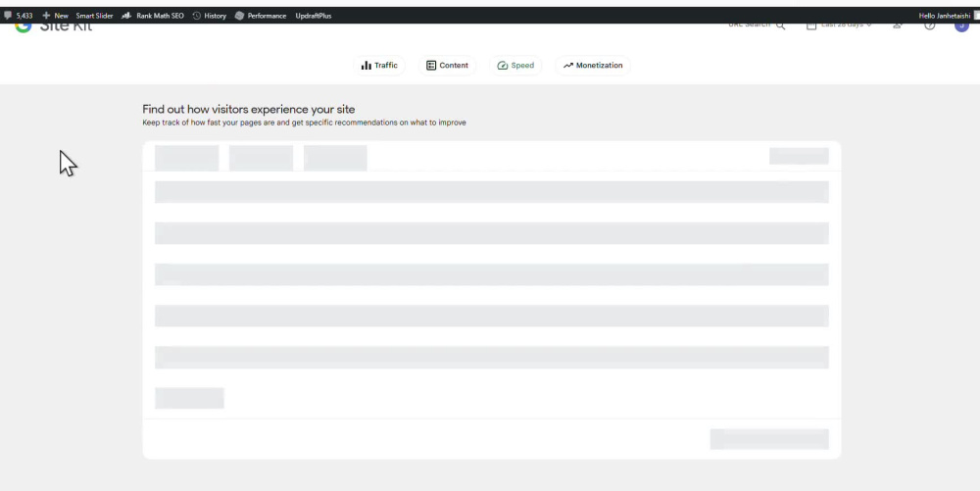The image size is (980, 491).
Task: Open the History admin bar item
Action: 210,16
